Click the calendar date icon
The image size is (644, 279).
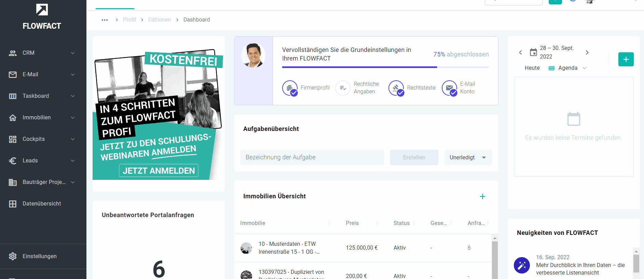(x=533, y=52)
